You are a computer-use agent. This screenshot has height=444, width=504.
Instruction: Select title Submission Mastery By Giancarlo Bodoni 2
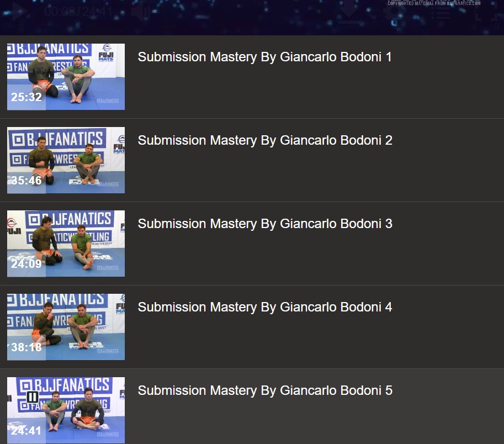265,140
